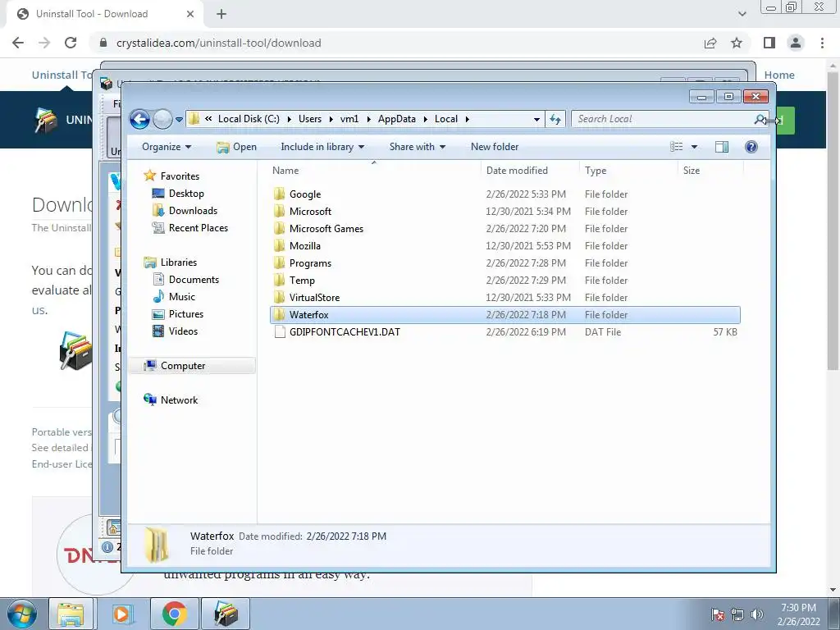The height and width of the screenshot is (630, 840).
Task: Click the volume icon in system tray
Action: click(x=757, y=614)
